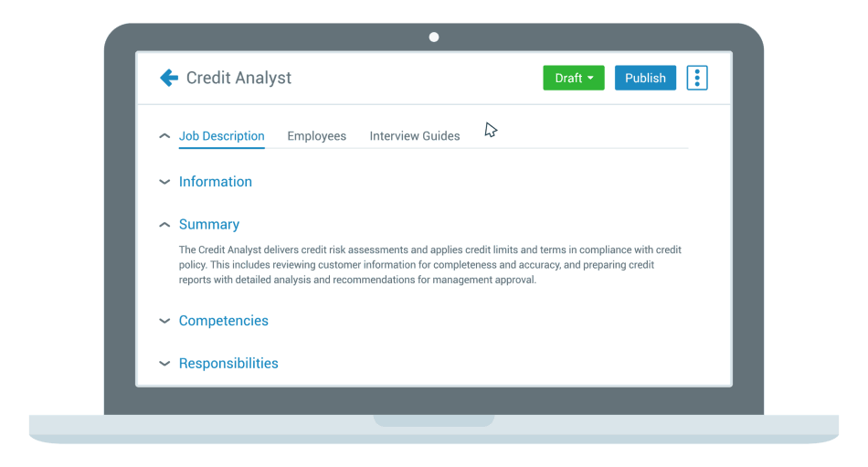The image size is (868, 467).
Task: Expand the Information section chevron
Action: [x=164, y=182]
